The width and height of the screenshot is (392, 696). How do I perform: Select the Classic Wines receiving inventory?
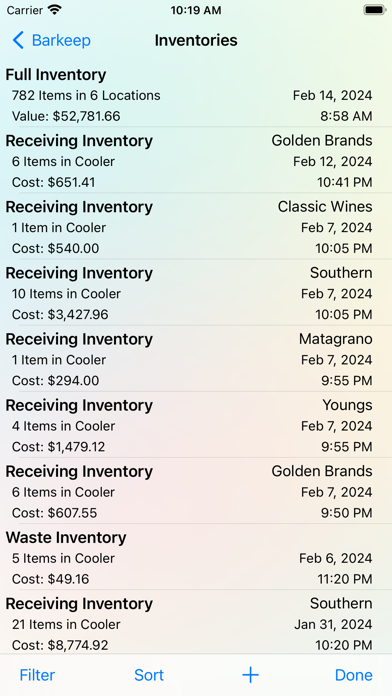pyautogui.click(x=196, y=227)
